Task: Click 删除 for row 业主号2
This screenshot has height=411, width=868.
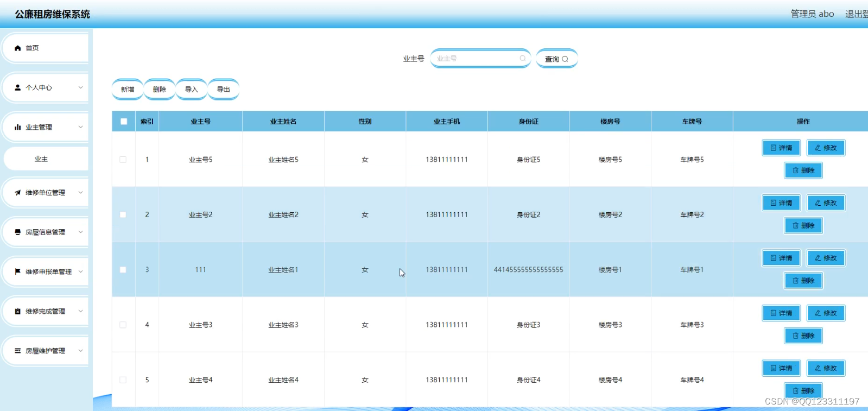Action: (803, 225)
